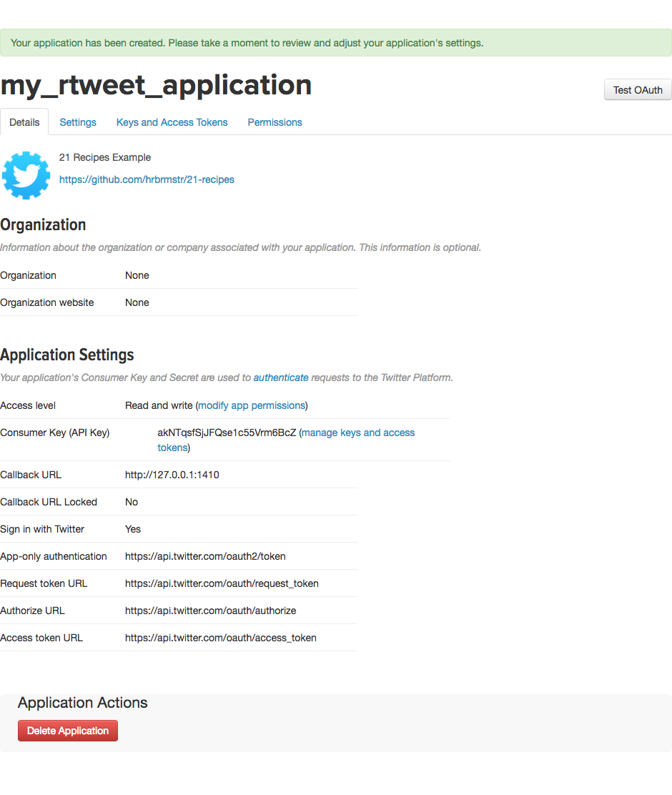Click modify app permissions link

point(252,405)
